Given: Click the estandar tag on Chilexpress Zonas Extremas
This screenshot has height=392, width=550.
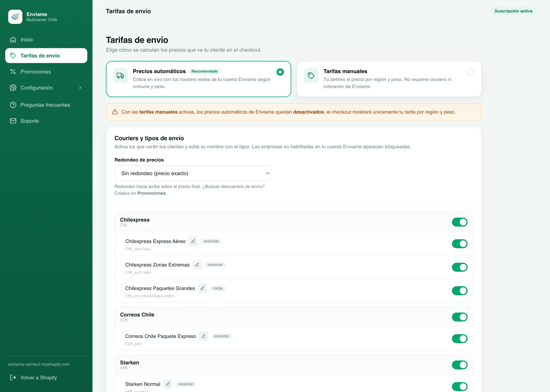Looking at the screenshot, I should (215, 265).
